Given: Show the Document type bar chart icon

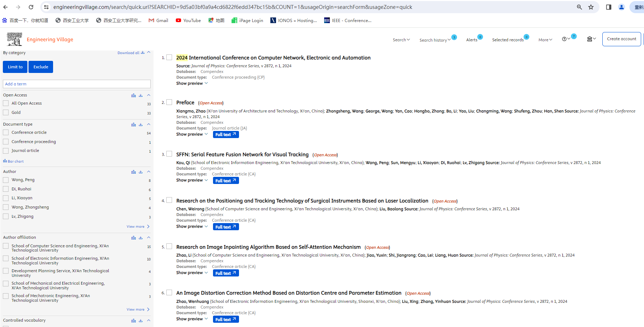Looking at the screenshot, I should (x=134, y=125).
